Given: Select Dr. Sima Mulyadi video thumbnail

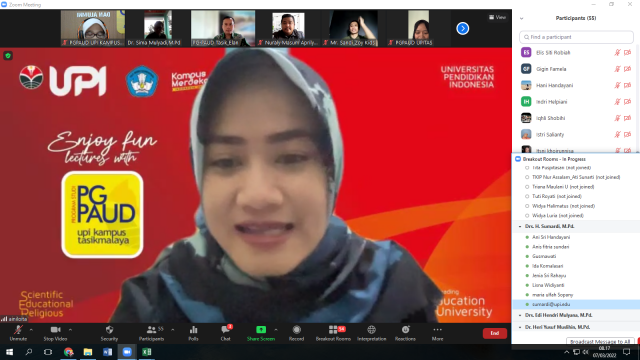Looking at the screenshot, I should [x=158, y=28].
